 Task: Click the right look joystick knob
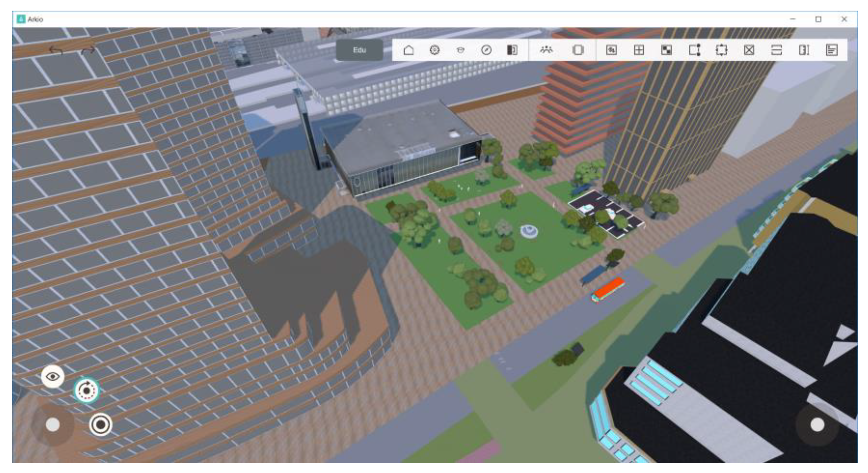click(817, 424)
